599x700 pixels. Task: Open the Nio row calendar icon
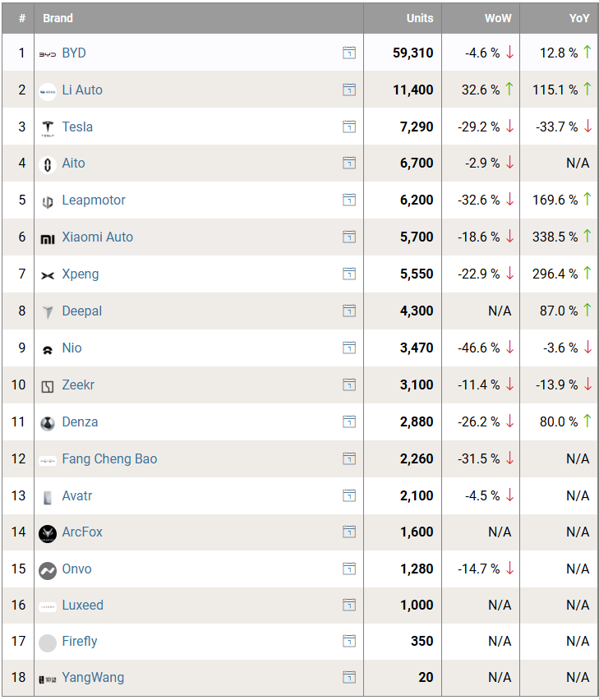click(x=349, y=348)
